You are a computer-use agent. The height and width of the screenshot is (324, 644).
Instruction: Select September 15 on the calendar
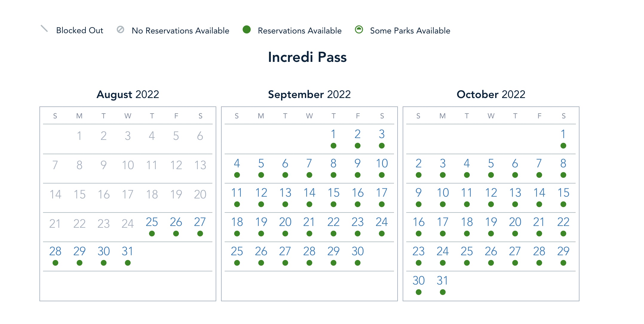coord(333,193)
